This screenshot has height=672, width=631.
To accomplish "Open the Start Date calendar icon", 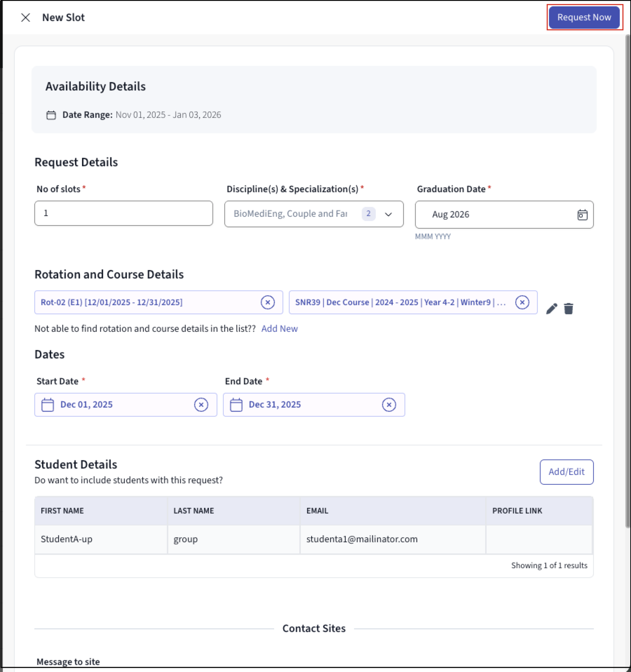I will (x=48, y=405).
